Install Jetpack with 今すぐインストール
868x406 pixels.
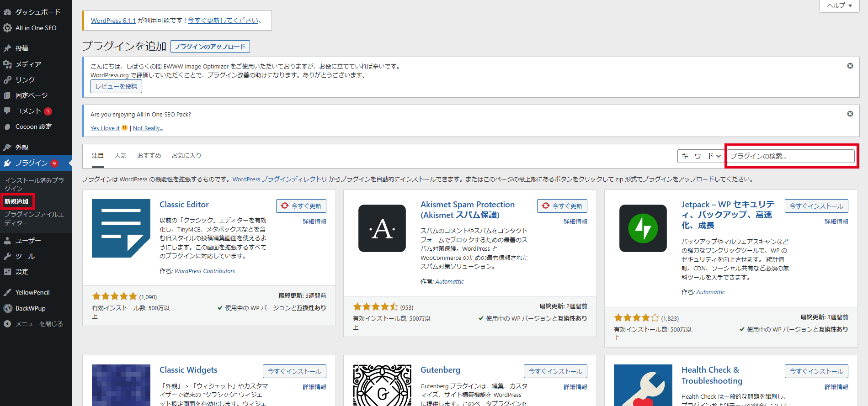coord(816,206)
